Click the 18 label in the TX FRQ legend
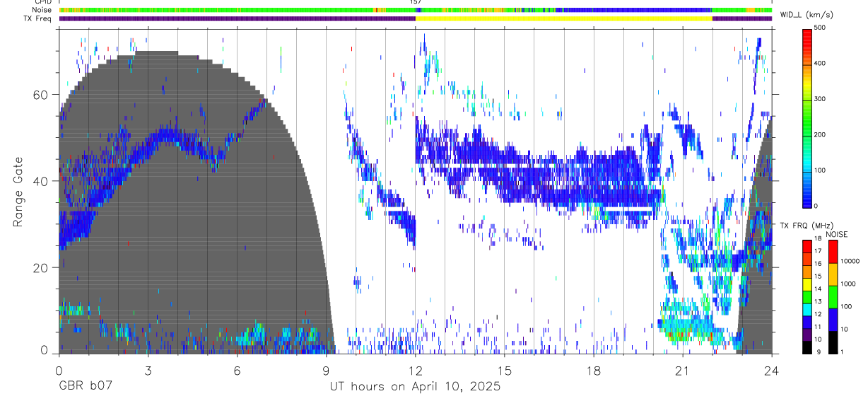868x401 pixels. 817,239
